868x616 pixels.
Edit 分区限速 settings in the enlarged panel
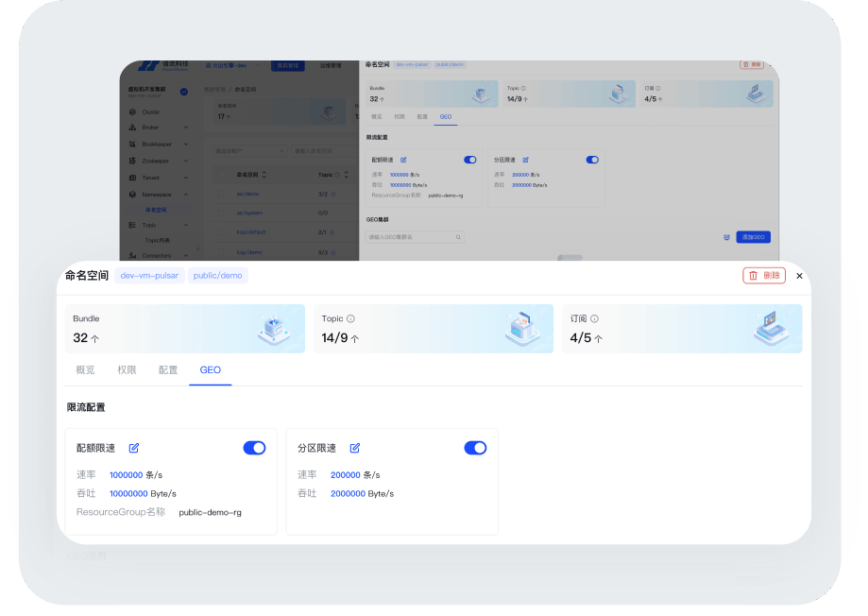pyautogui.click(x=355, y=448)
